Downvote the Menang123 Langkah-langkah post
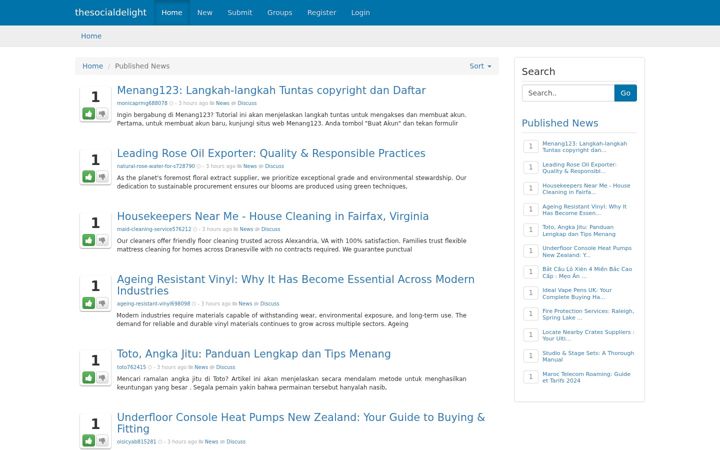Image resolution: width=720 pixels, height=450 pixels. pos(102,113)
